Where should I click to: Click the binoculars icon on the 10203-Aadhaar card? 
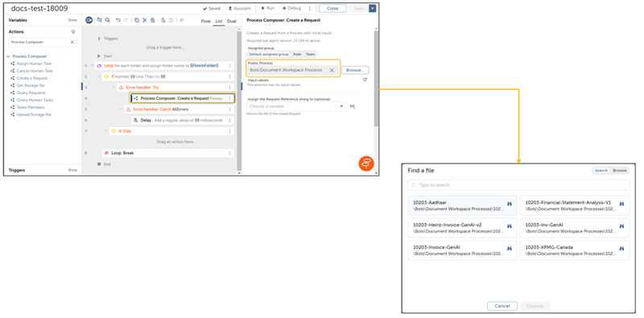coord(510,204)
